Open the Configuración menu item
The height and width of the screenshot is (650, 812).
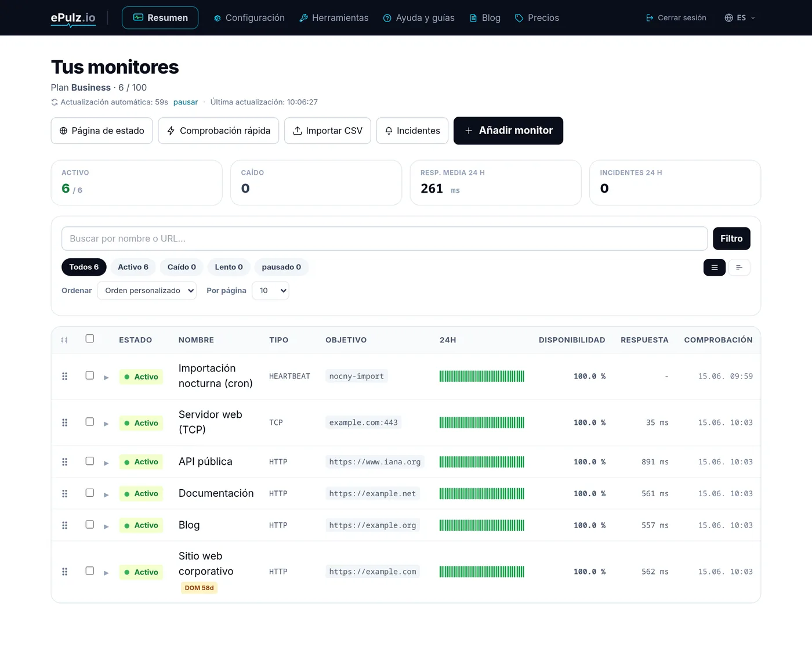point(249,18)
